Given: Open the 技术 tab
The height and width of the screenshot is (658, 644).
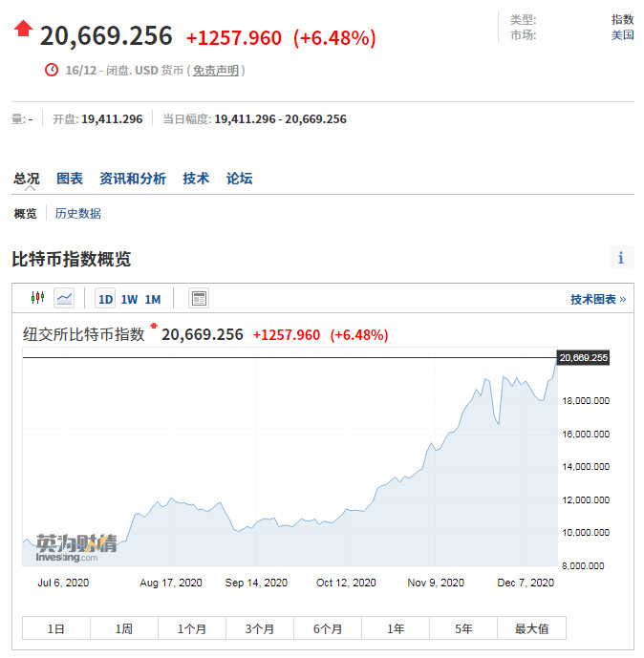Looking at the screenshot, I should 196,179.
